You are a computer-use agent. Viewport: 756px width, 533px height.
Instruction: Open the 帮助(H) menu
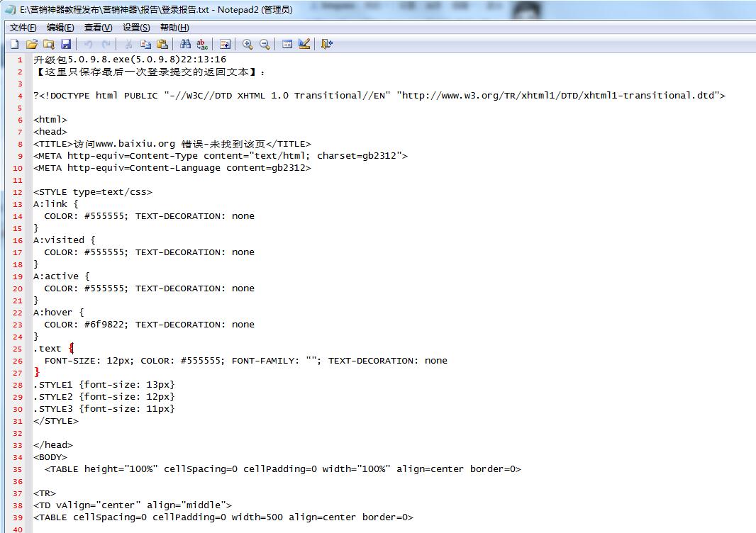pyautogui.click(x=174, y=28)
